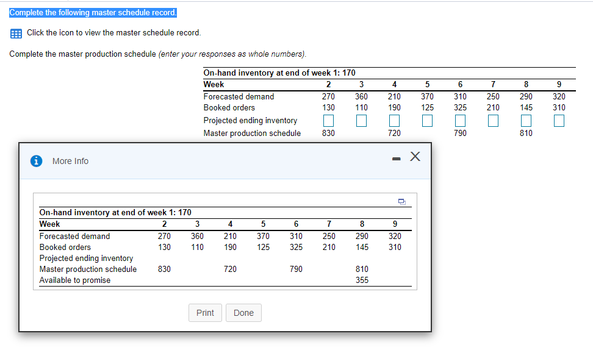Select week 8 projected ending inventory field
Image resolution: width=593 pixels, height=364 pixels.
(526, 121)
